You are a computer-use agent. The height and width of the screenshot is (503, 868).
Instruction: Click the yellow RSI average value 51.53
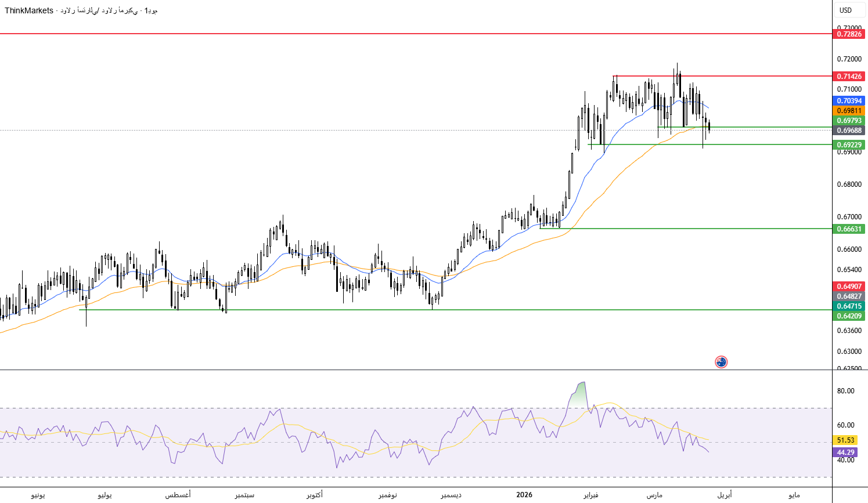(845, 440)
